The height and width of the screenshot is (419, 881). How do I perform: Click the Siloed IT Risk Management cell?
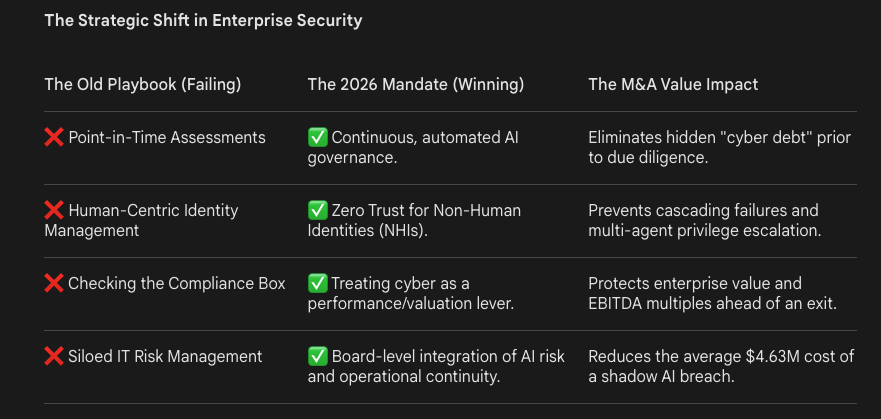[153, 357]
